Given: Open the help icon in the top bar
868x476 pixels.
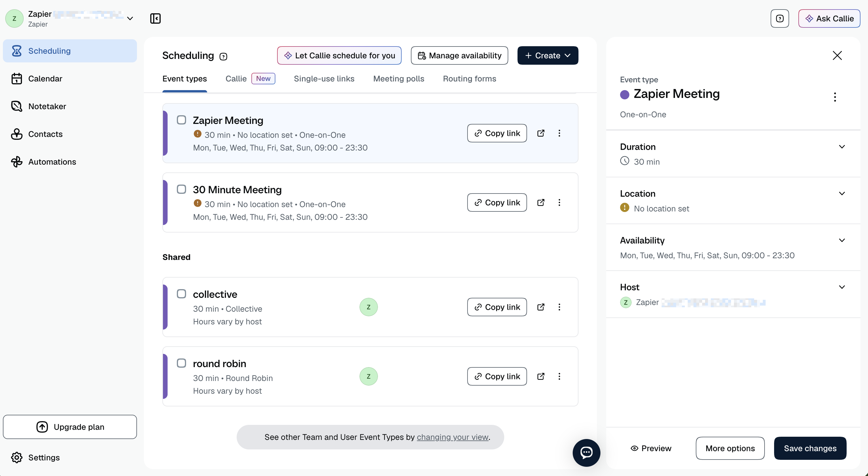Looking at the screenshot, I should click(779, 18).
